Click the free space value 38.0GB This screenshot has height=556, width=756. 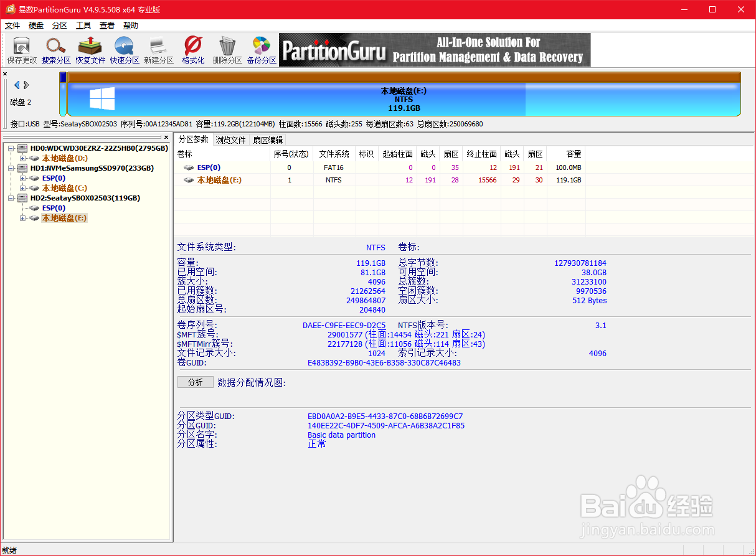click(593, 273)
